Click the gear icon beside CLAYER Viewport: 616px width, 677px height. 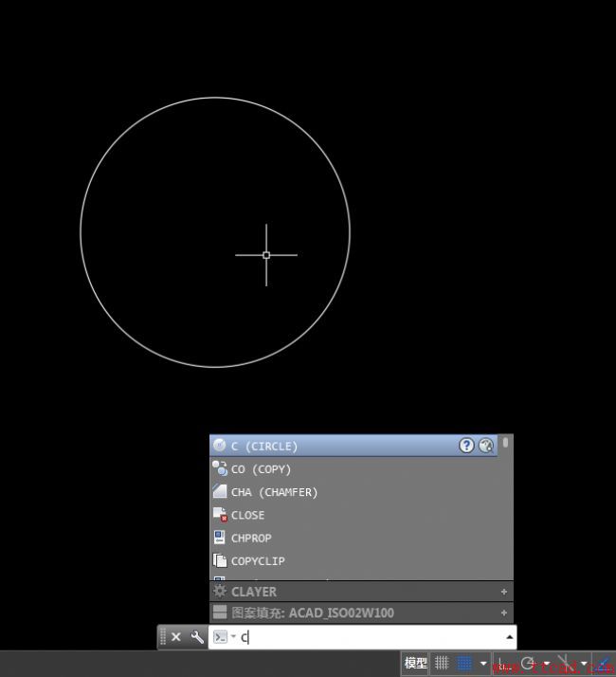(220, 591)
